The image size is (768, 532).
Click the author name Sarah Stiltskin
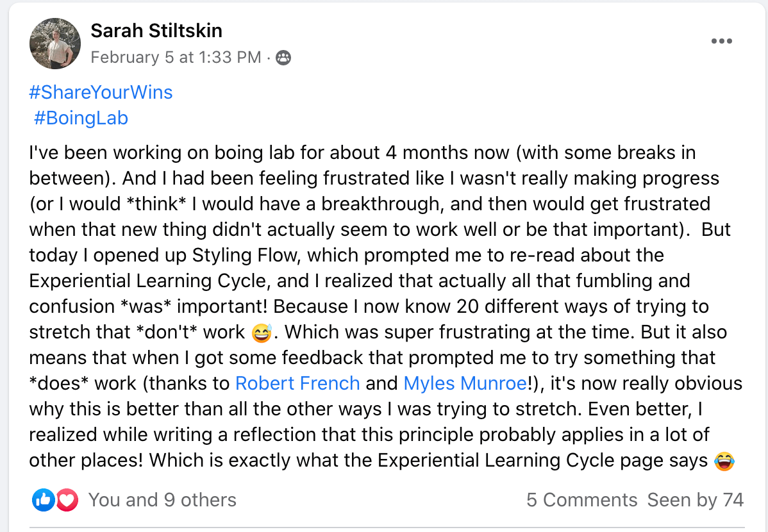click(156, 30)
